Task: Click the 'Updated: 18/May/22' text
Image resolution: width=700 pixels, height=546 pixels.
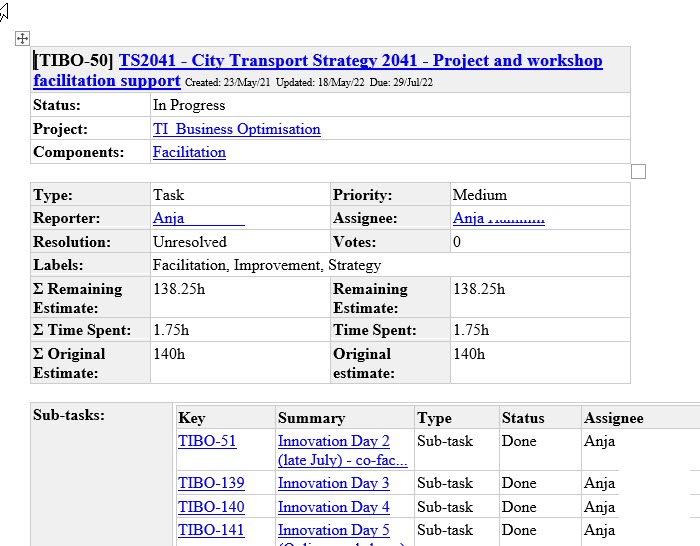Action: pyautogui.click(x=320, y=83)
